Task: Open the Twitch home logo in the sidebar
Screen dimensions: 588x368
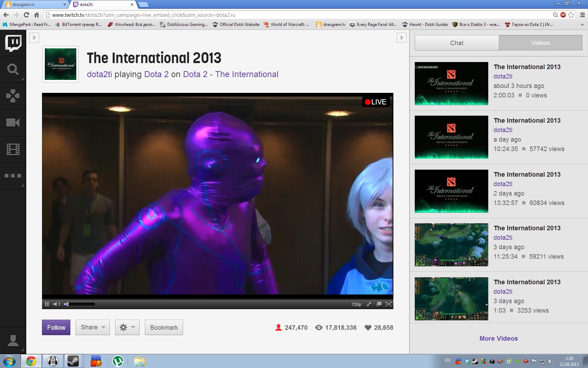Action: (13, 43)
